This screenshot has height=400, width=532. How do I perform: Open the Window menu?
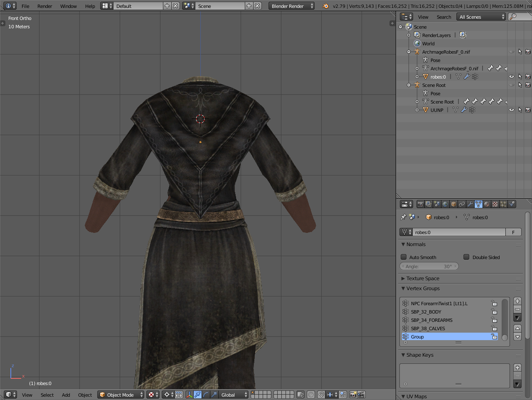click(69, 6)
